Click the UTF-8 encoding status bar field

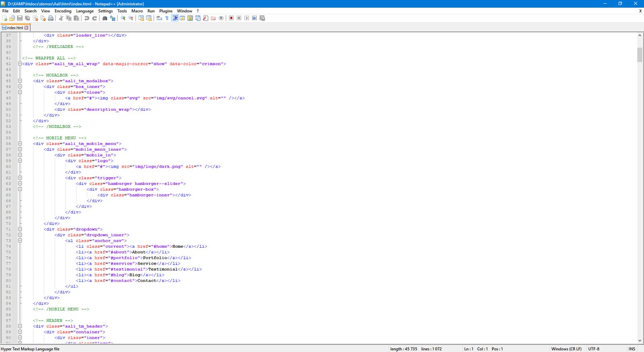[x=594, y=349]
